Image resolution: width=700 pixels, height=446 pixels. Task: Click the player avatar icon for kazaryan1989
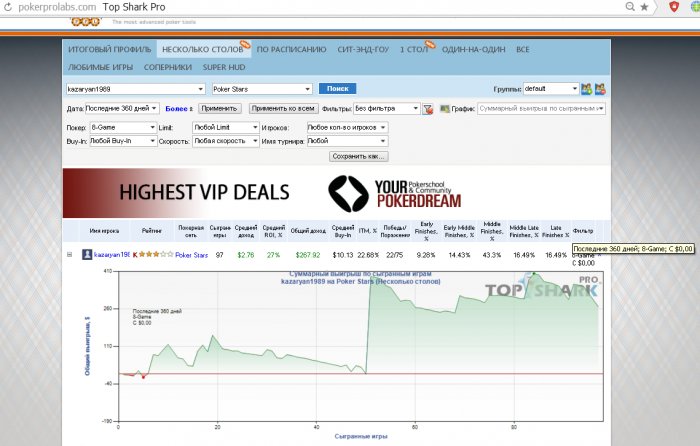click(87, 254)
